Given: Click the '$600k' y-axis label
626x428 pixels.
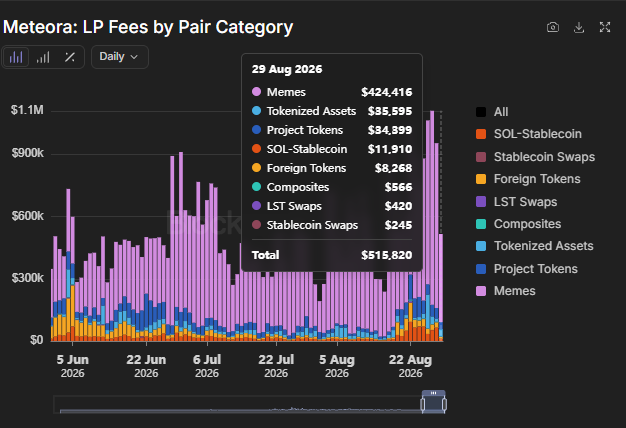Looking at the screenshot, I should [28, 216].
